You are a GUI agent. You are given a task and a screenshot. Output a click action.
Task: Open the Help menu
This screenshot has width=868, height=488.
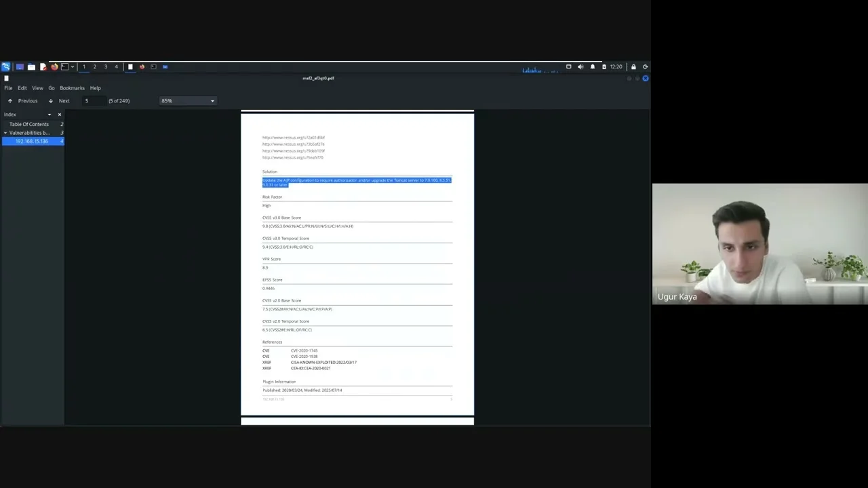click(96, 88)
